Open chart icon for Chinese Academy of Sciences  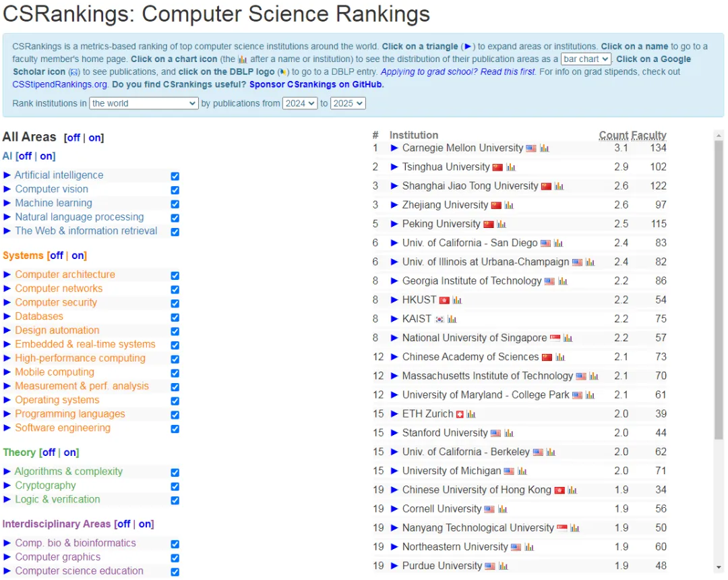click(x=560, y=358)
